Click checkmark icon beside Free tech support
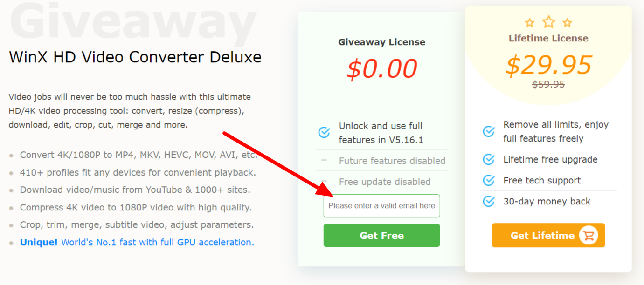 (x=489, y=180)
